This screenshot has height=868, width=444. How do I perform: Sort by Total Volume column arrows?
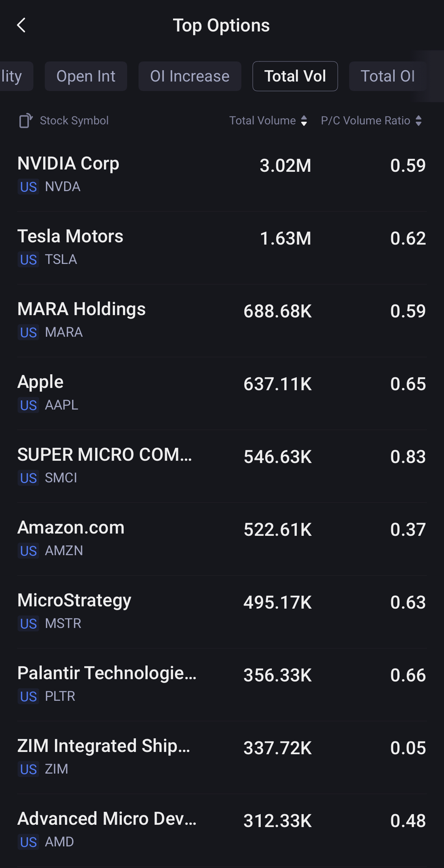pyautogui.click(x=304, y=121)
